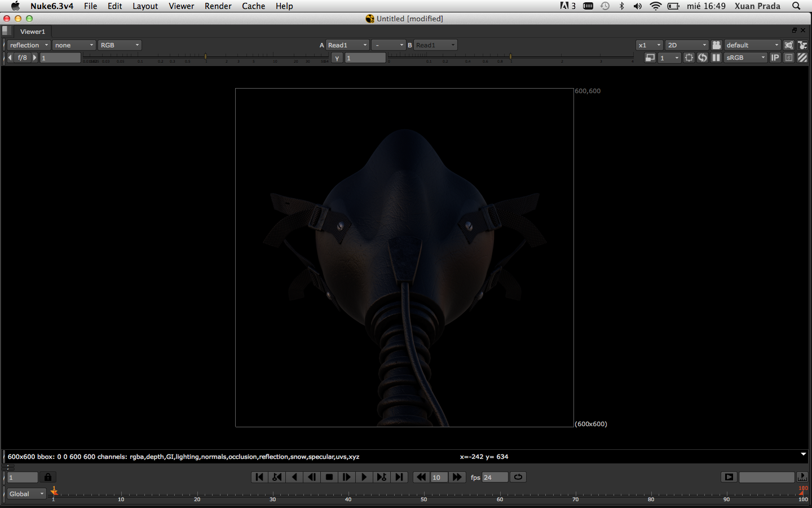Open the RGB display channel dropdown
This screenshot has height=508, width=812.
point(120,45)
